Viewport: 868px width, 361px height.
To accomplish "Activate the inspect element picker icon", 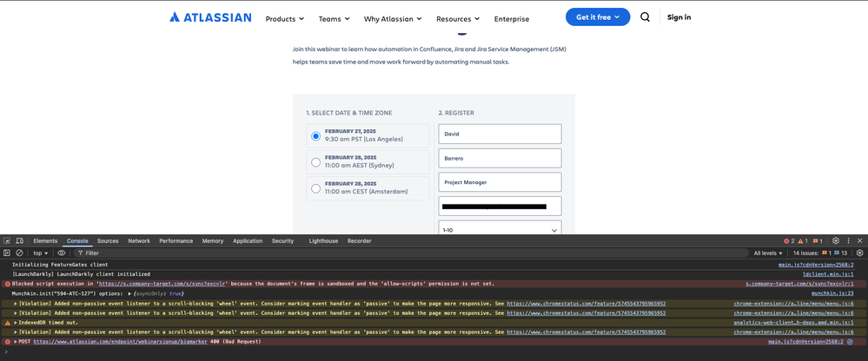I will point(7,241).
